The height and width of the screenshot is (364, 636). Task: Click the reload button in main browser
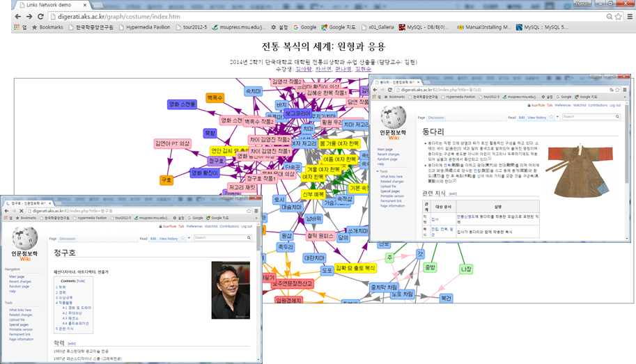(x=41, y=16)
